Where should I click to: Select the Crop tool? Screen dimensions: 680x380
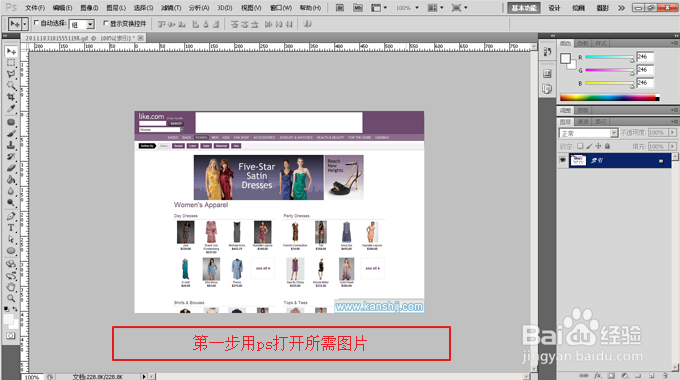click(11, 97)
